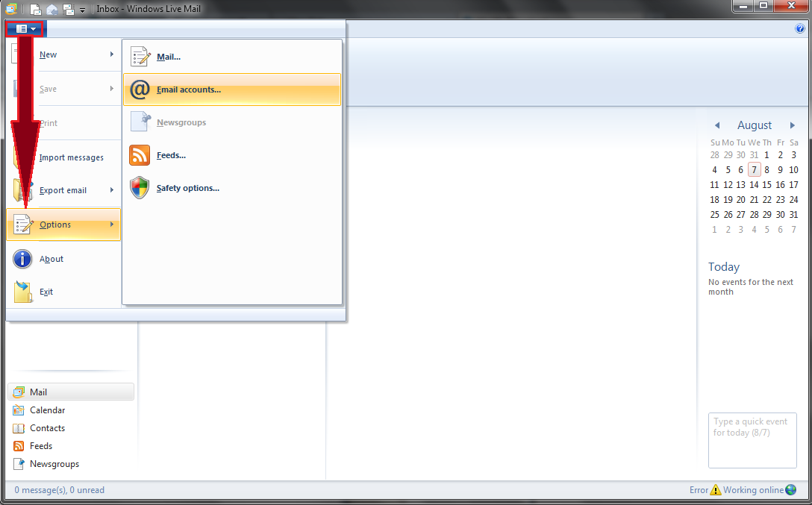Select Email accounts... submenu entry
Image resolution: width=812 pixels, height=505 pixels.
[232, 90]
